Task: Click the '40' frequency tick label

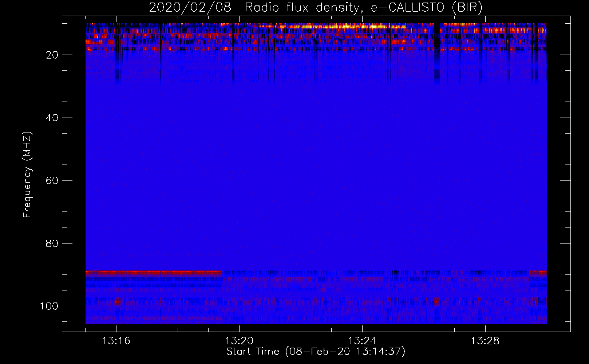Action: click(x=52, y=118)
